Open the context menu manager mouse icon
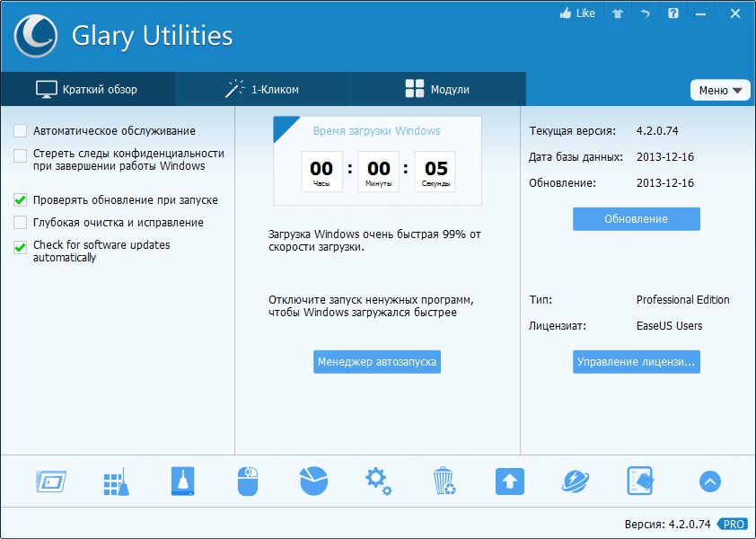The height and width of the screenshot is (539, 756). pyautogui.click(x=248, y=482)
